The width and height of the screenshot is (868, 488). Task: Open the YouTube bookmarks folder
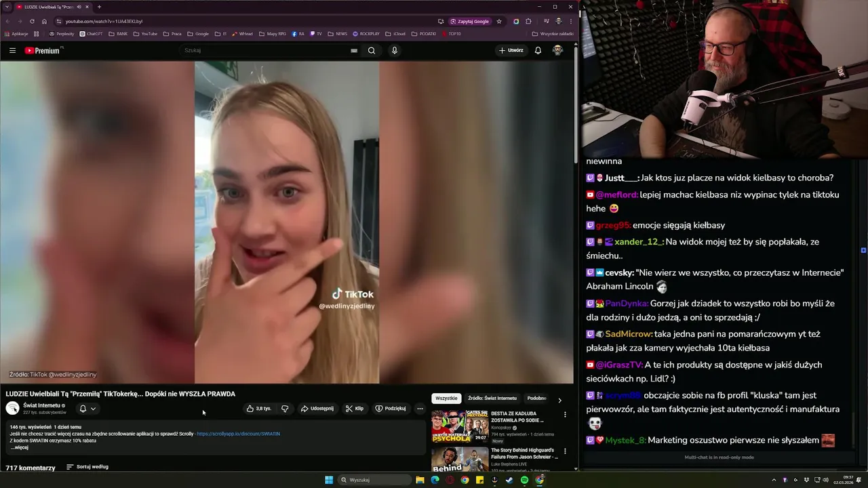(x=145, y=33)
